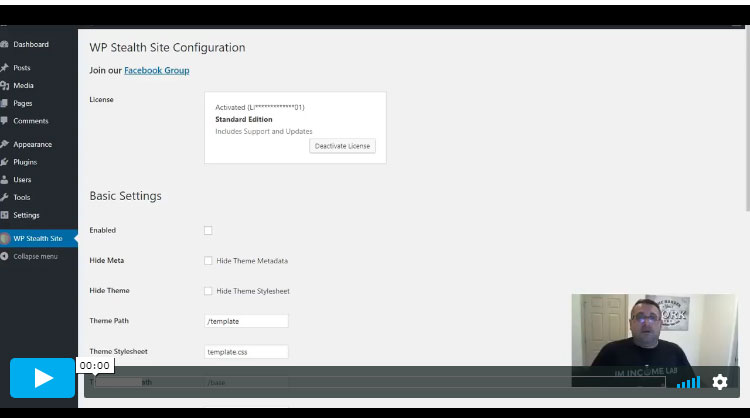The height and width of the screenshot is (418, 750).
Task: Click the Comments bubble icon
Action: click(4, 121)
